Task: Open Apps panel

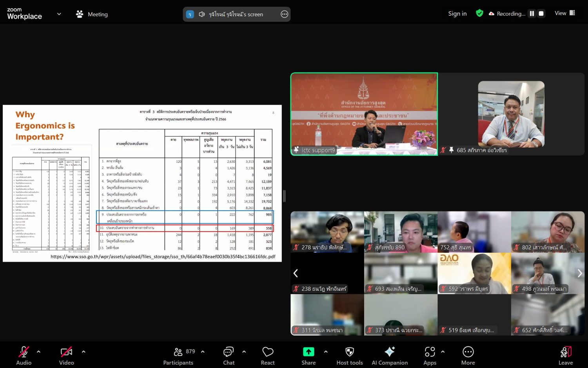Action: click(x=430, y=355)
